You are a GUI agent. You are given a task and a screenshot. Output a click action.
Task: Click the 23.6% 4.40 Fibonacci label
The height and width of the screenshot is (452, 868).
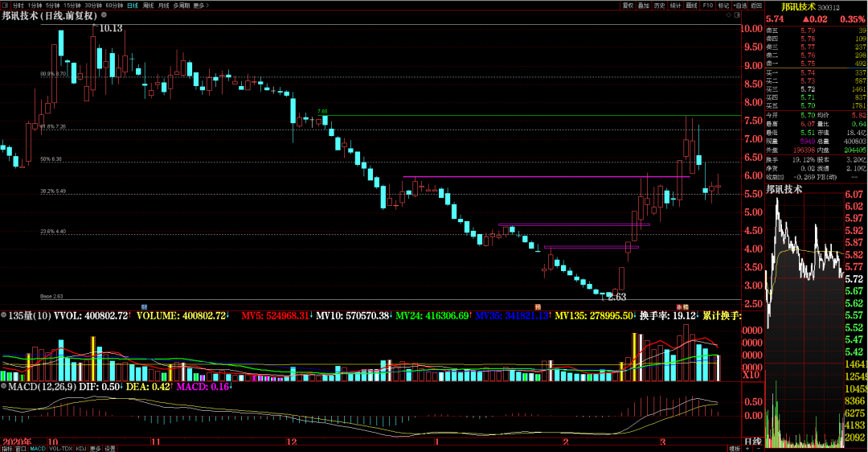coord(53,232)
